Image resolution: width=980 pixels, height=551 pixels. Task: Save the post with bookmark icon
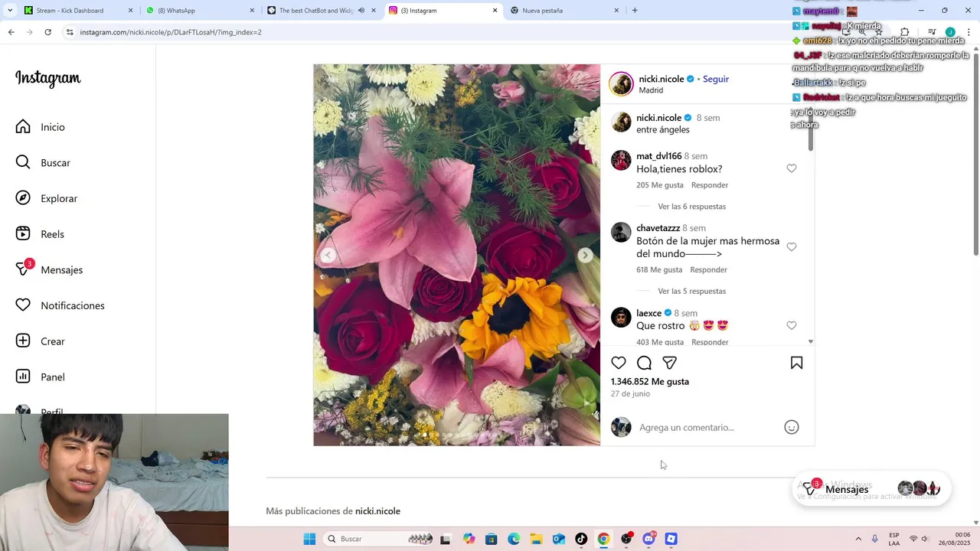pyautogui.click(x=796, y=363)
